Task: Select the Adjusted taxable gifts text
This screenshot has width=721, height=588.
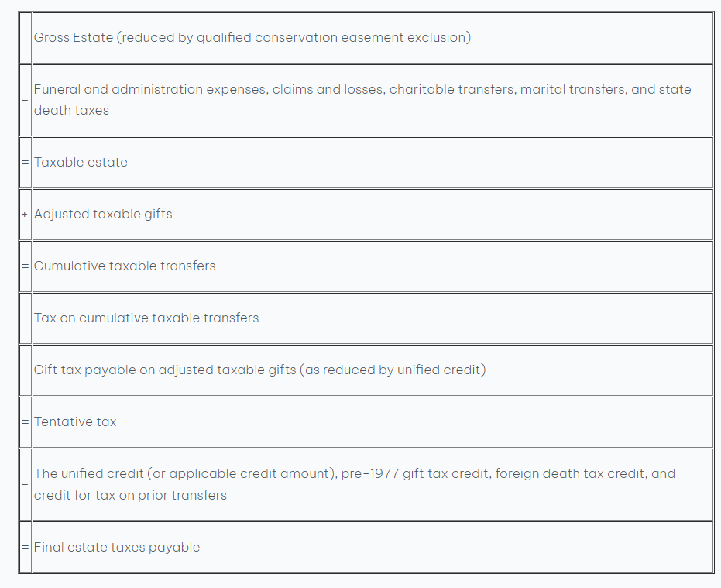Action: 103,215
